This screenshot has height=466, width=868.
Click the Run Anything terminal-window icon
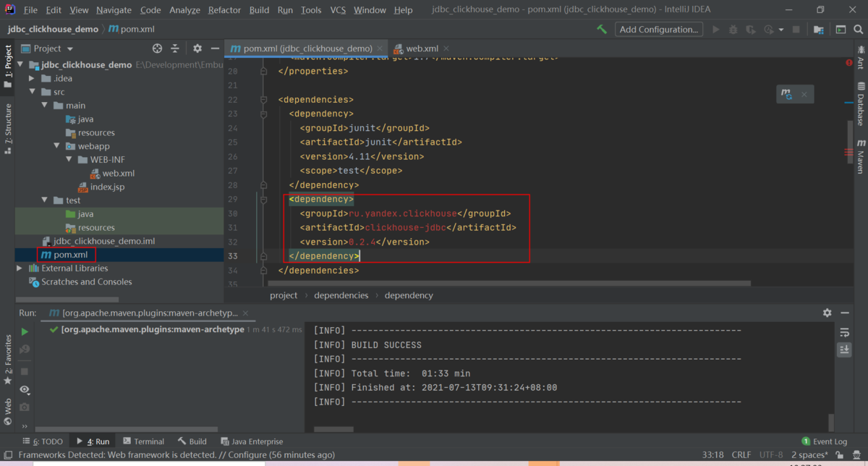(x=841, y=30)
